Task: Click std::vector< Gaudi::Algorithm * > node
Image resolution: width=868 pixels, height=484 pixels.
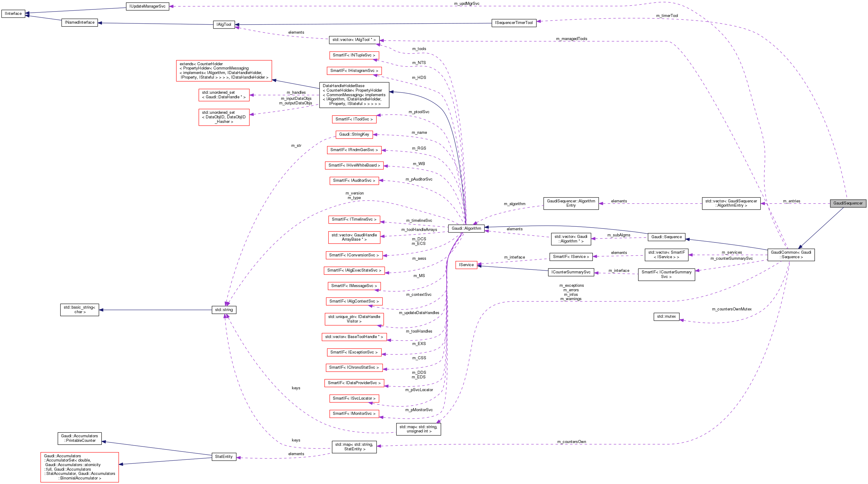Action: coord(571,239)
